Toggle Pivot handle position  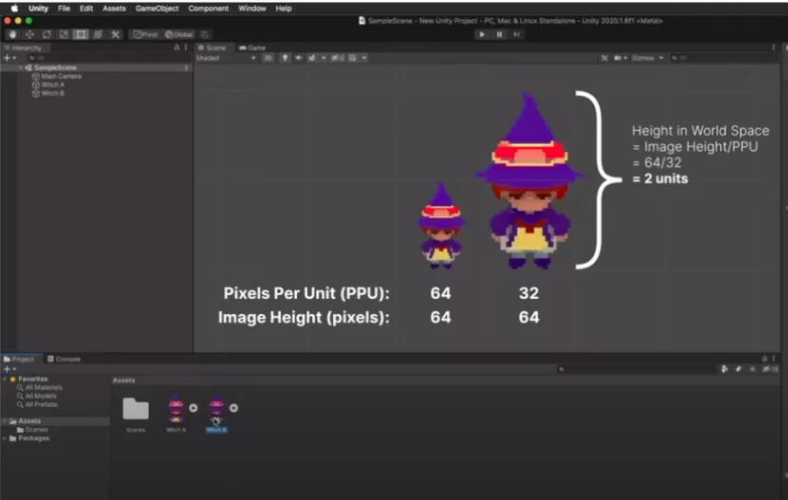(145, 35)
